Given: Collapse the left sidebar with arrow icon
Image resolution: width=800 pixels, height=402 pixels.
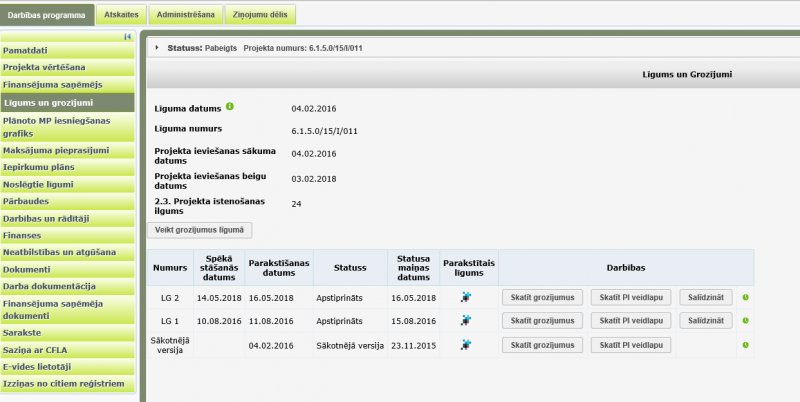Looking at the screenshot, I should 128,36.
